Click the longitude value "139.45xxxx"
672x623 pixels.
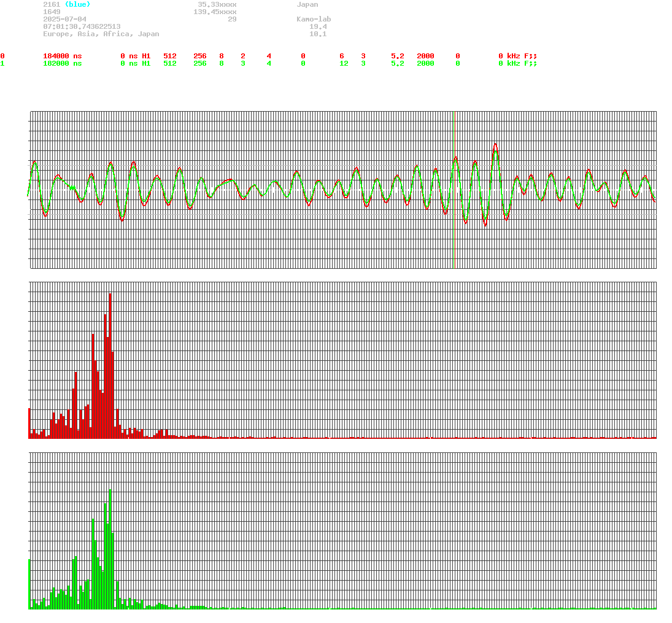tap(215, 12)
